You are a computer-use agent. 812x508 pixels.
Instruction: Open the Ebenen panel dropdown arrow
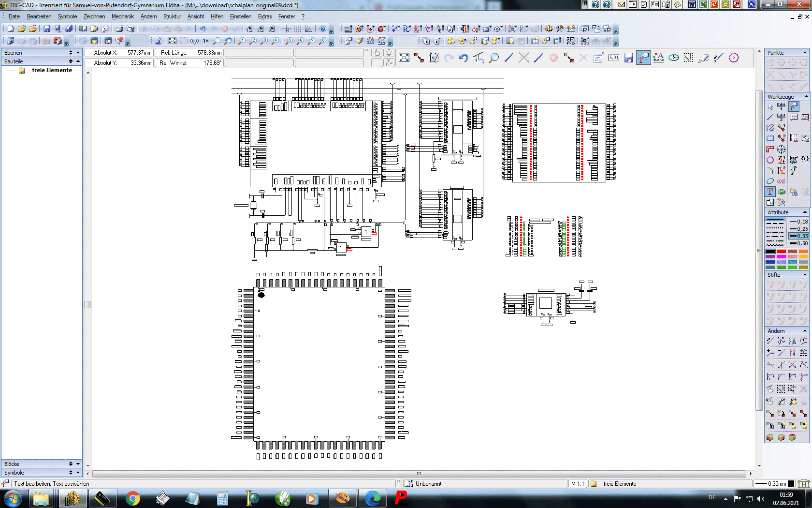78,53
